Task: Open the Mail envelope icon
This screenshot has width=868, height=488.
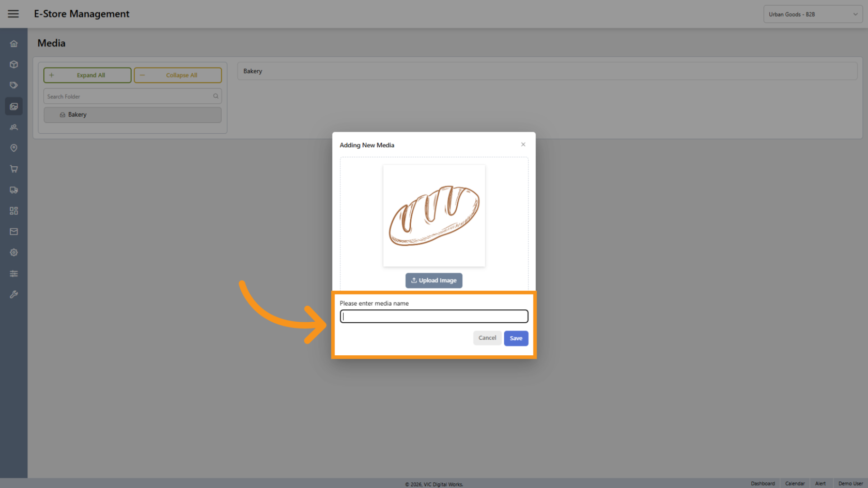Action: 14,232
